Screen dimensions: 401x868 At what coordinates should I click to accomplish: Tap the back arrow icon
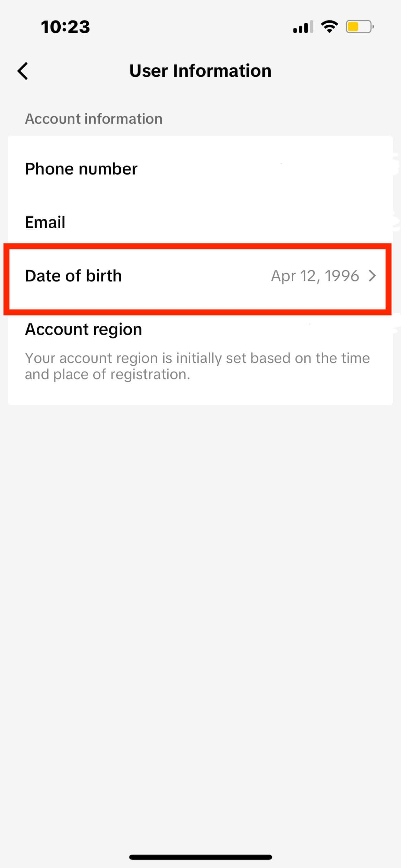coord(23,71)
